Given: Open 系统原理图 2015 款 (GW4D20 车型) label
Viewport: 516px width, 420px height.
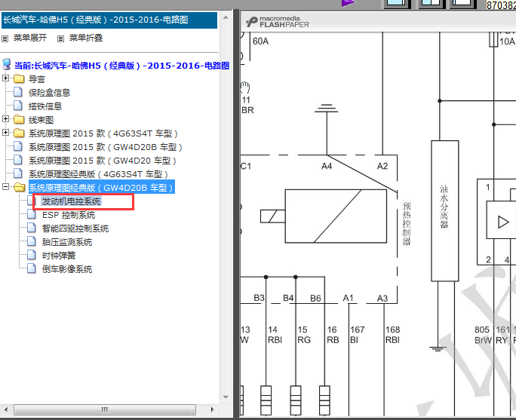Looking at the screenshot, I should [x=103, y=161].
